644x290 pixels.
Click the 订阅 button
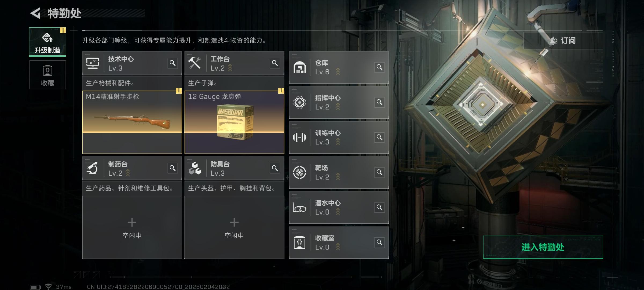[x=563, y=41]
